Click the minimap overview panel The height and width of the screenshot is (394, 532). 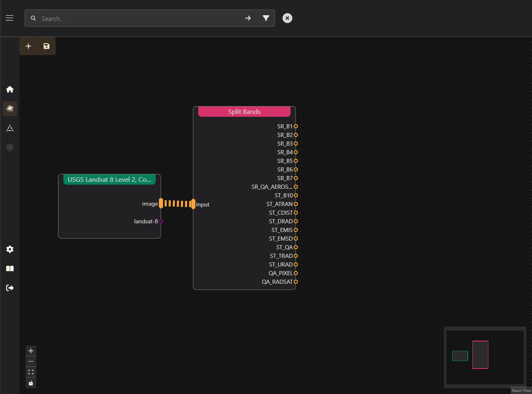click(x=485, y=357)
